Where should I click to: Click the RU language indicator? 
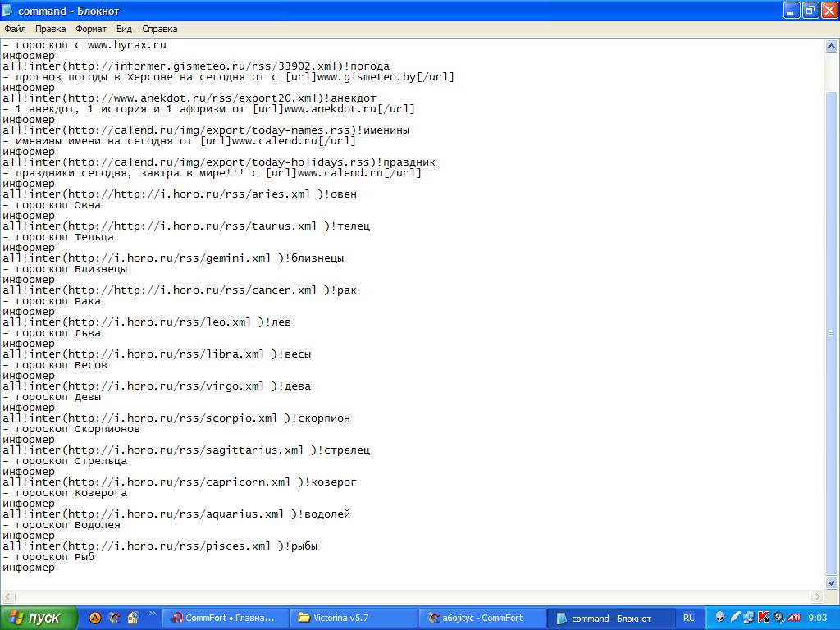pos(688,618)
